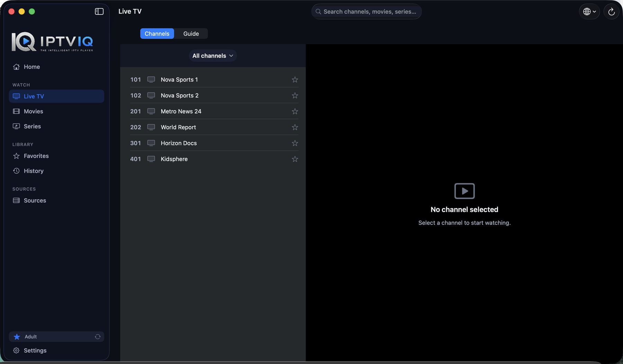Favorite World Report with star
623x364 pixels.
coord(295,127)
